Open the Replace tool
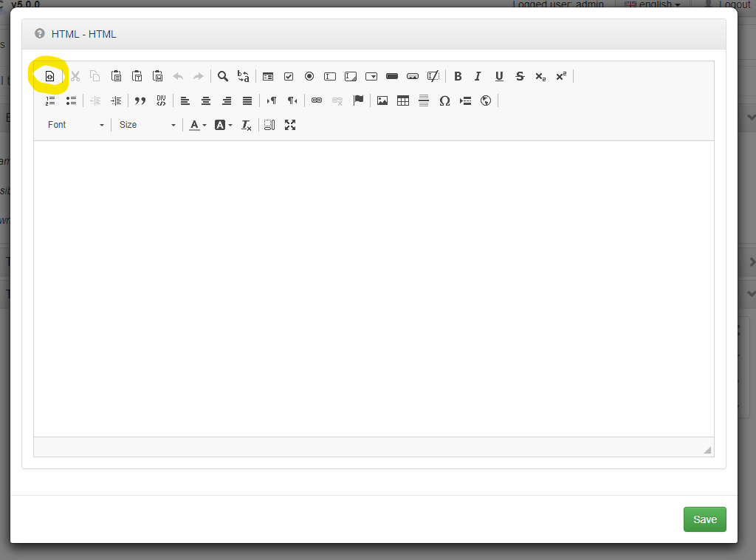The image size is (756, 560). [x=244, y=76]
